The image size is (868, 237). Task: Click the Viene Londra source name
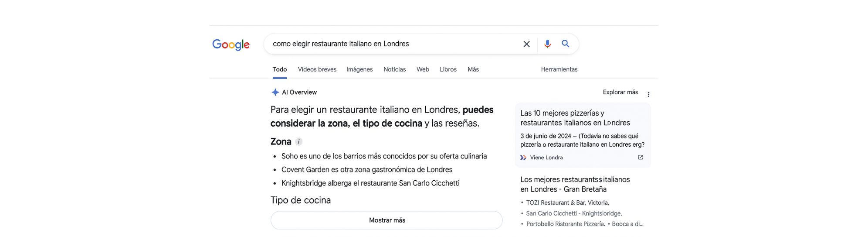click(x=546, y=158)
